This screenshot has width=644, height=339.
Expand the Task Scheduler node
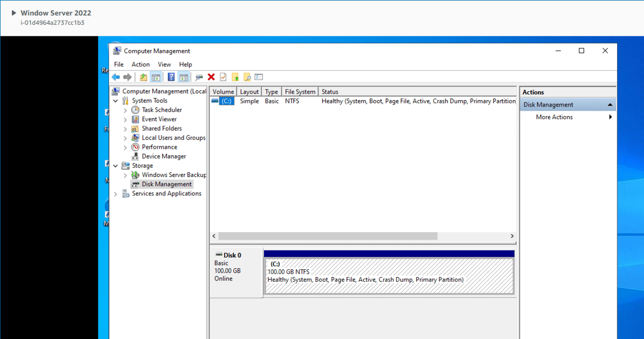tap(125, 110)
